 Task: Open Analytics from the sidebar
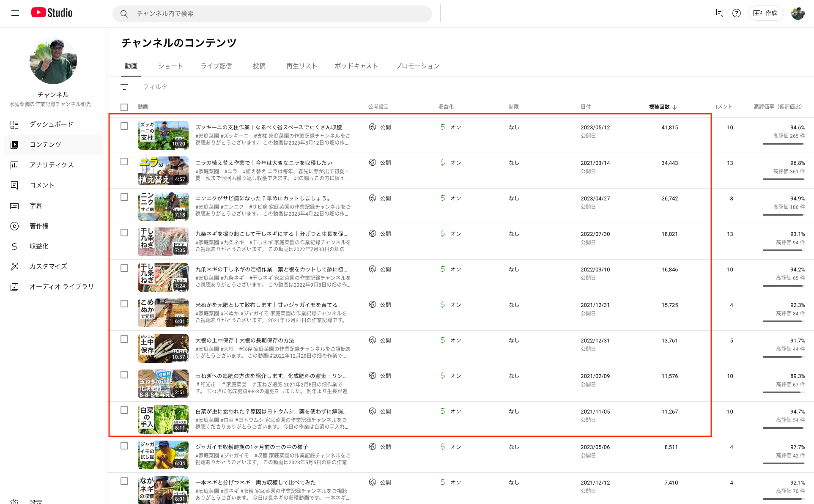[51, 165]
